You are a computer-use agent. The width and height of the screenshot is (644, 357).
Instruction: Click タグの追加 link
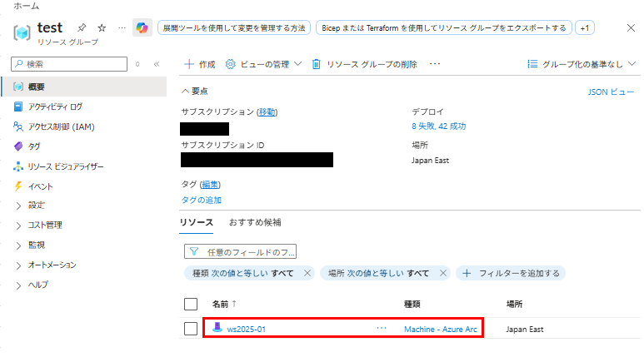(x=202, y=200)
